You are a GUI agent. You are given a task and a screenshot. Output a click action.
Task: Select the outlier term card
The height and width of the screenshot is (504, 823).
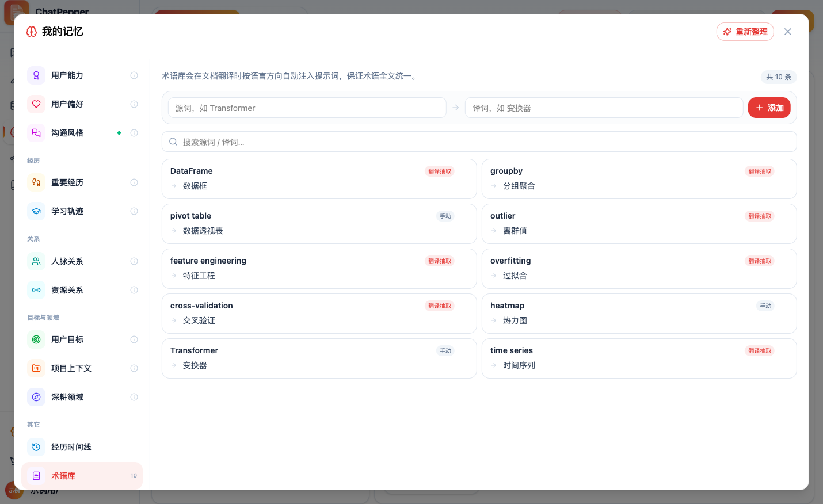point(639,224)
